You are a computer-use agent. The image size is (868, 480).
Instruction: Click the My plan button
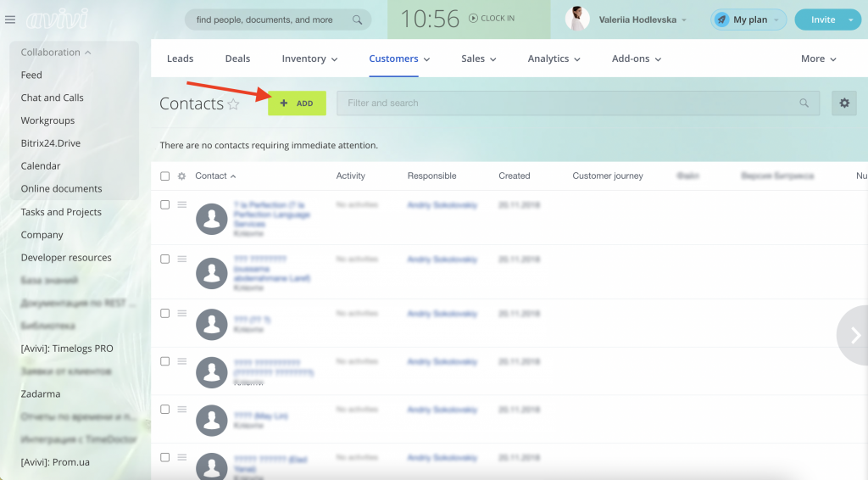pyautogui.click(x=748, y=20)
